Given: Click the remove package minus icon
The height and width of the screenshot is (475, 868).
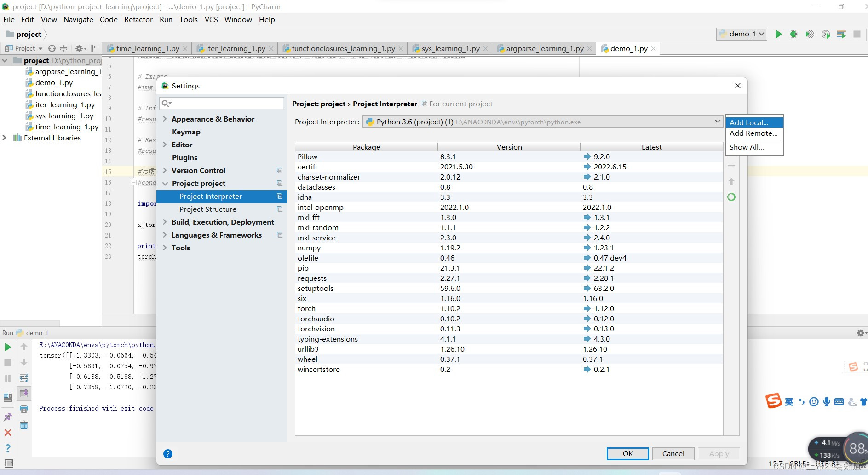Looking at the screenshot, I should coord(731,166).
